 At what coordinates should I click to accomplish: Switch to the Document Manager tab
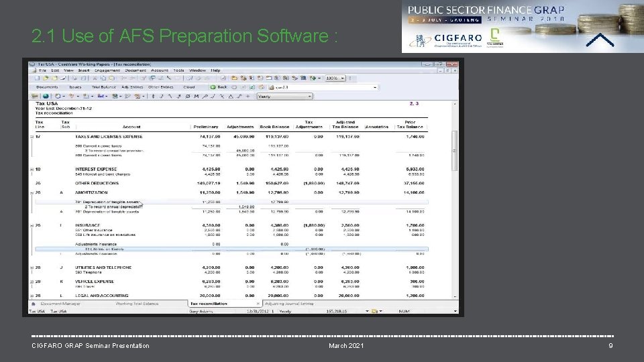point(60,304)
